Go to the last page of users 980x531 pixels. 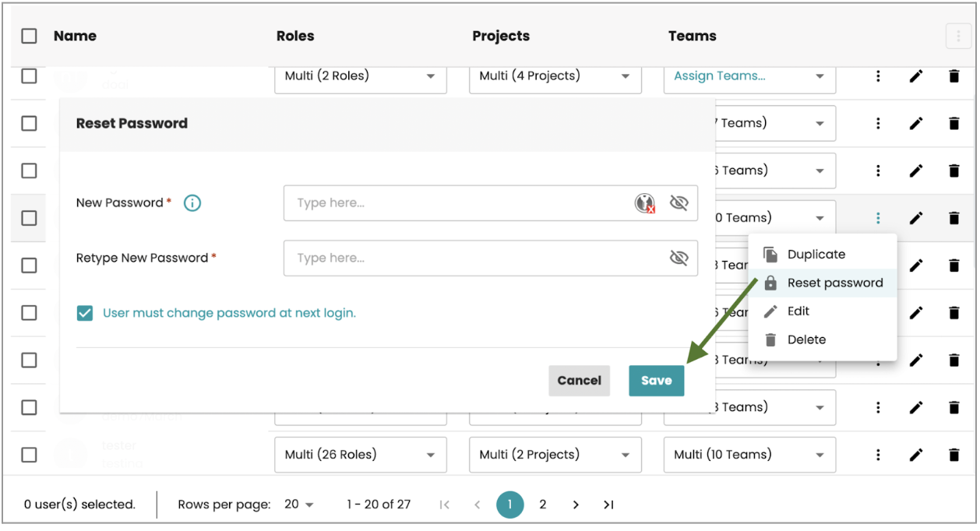click(608, 505)
